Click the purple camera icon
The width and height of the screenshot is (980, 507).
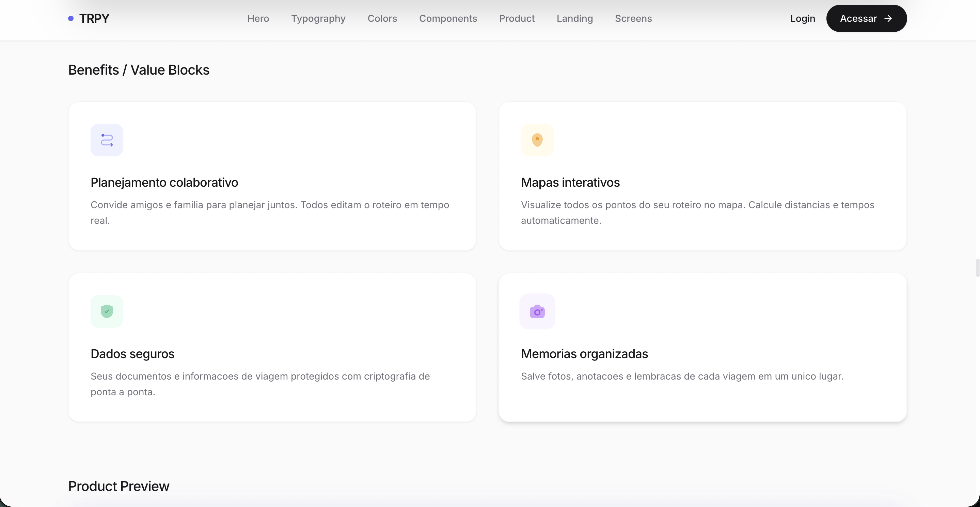tap(537, 311)
